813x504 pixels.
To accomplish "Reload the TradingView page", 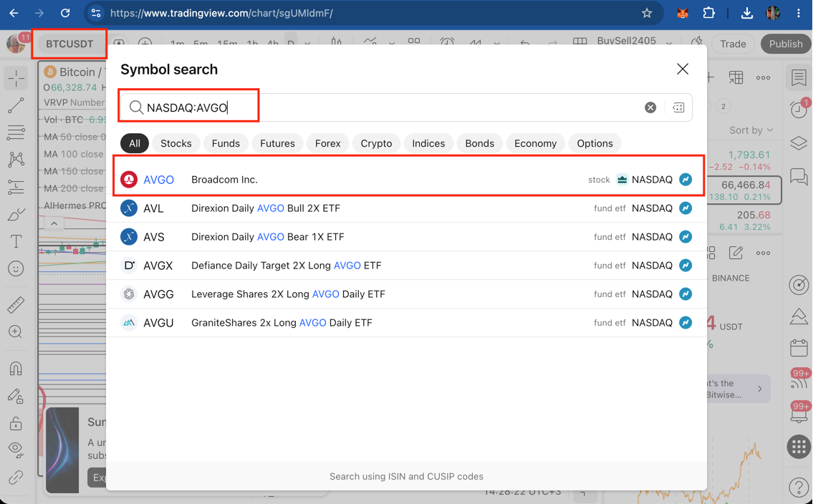I will (64, 13).
